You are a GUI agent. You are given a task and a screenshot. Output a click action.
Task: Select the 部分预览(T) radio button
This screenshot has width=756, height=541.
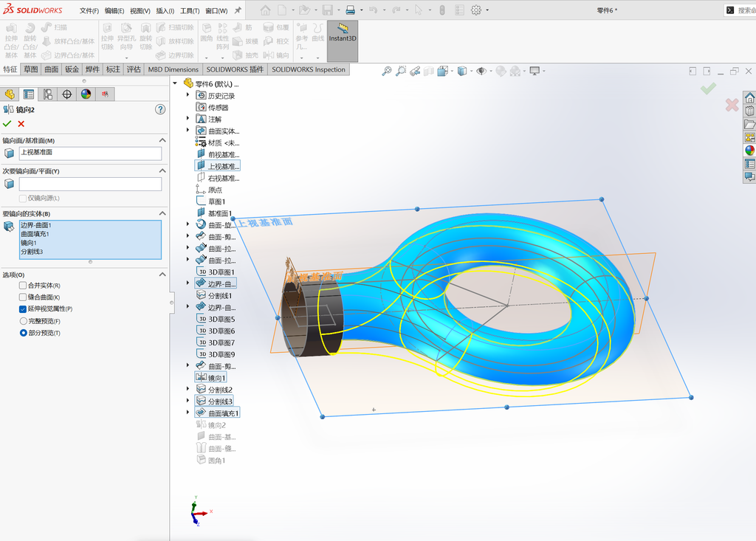23,333
